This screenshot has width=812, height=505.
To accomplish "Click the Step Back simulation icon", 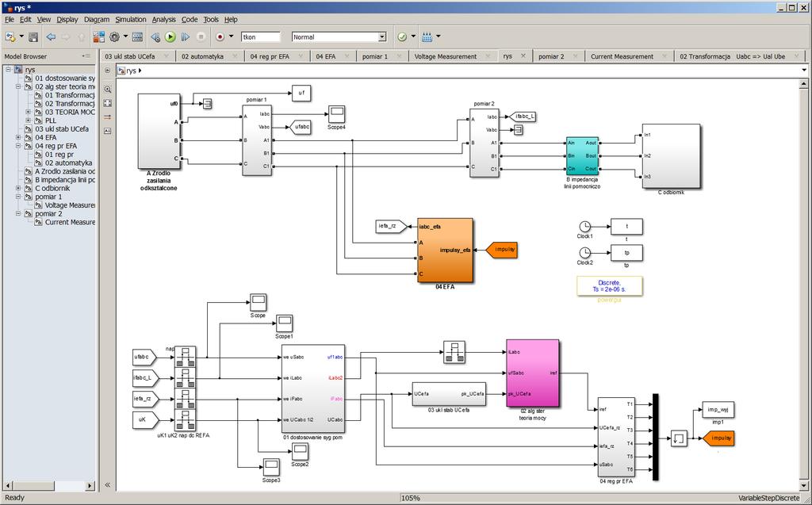I will 155,36.
